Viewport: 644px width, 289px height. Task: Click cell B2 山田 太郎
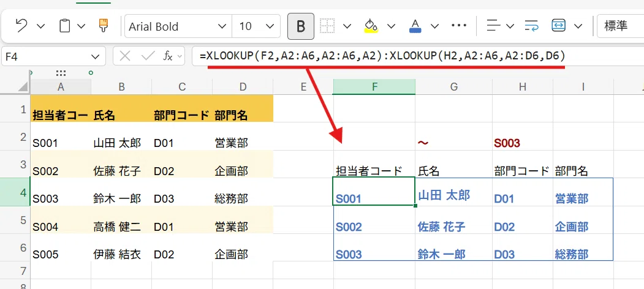click(x=121, y=137)
